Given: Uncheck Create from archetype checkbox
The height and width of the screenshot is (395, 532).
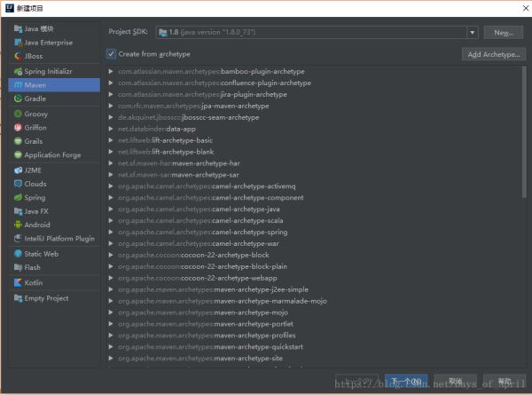Looking at the screenshot, I should tap(112, 54).
